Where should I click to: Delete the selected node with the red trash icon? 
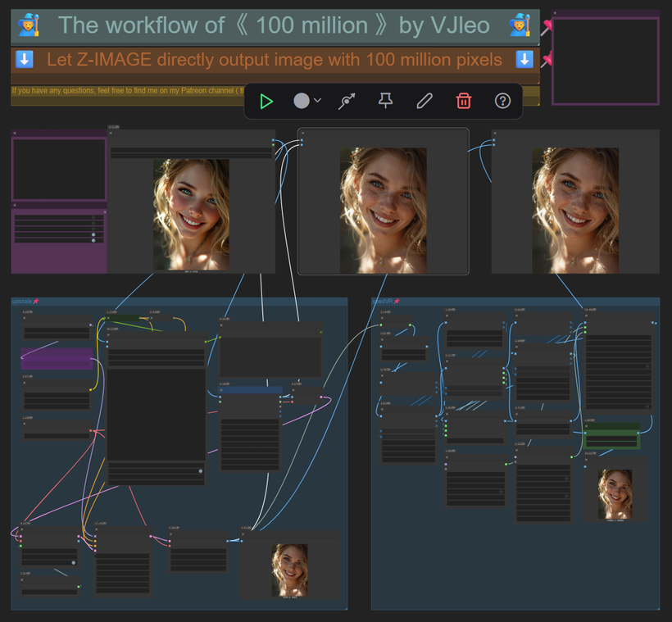coord(464,101)
